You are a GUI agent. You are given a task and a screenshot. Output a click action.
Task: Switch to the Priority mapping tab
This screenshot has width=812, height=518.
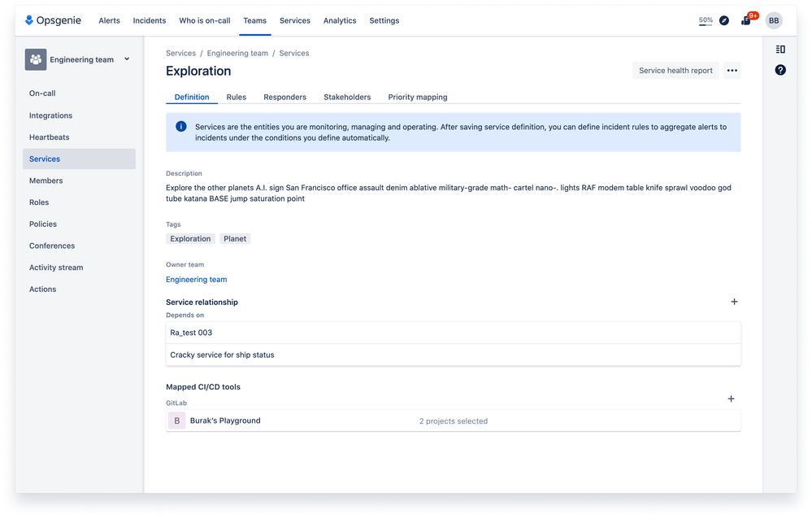tap(418, 97)
